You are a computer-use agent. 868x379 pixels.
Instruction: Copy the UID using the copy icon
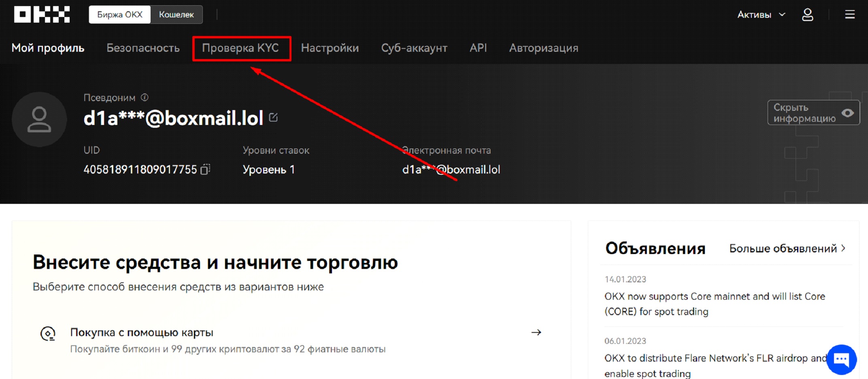tap(205, 169)
